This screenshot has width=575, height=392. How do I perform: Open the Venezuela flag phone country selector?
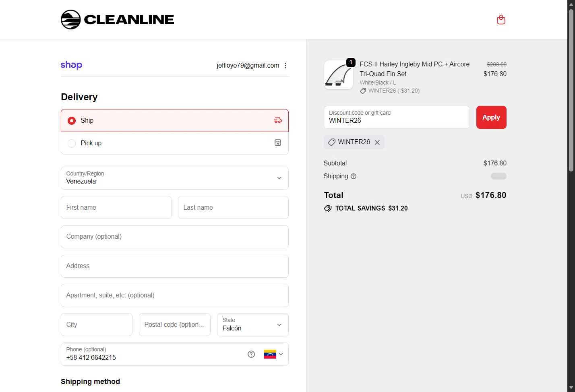274,354
